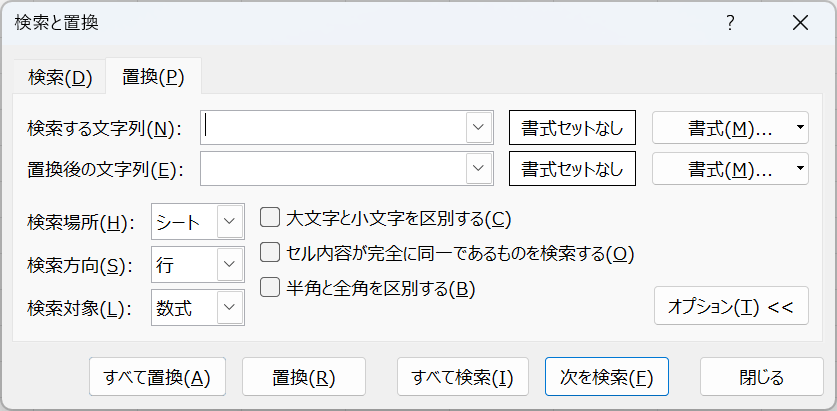Click the すべて置換(A) button
Screen dimensions: 837x411
pos(157,377)
